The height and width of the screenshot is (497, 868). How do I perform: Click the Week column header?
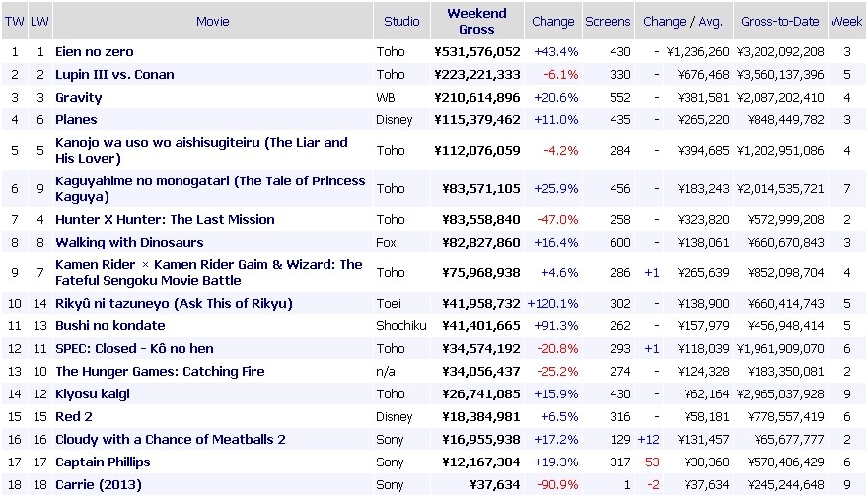(x=846, y=21)
